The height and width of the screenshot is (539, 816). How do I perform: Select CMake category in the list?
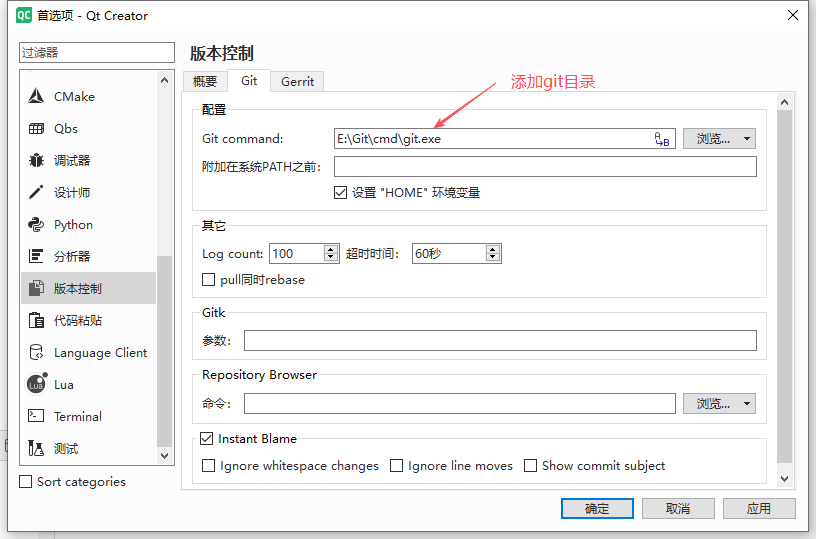pyautogui.click(x=88, y=96)
